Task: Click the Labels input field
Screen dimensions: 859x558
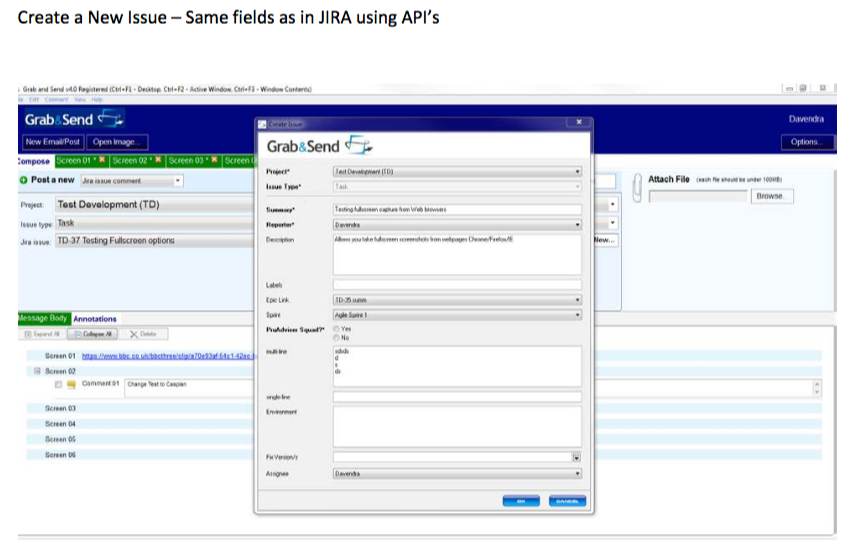Action: (457, 285)
